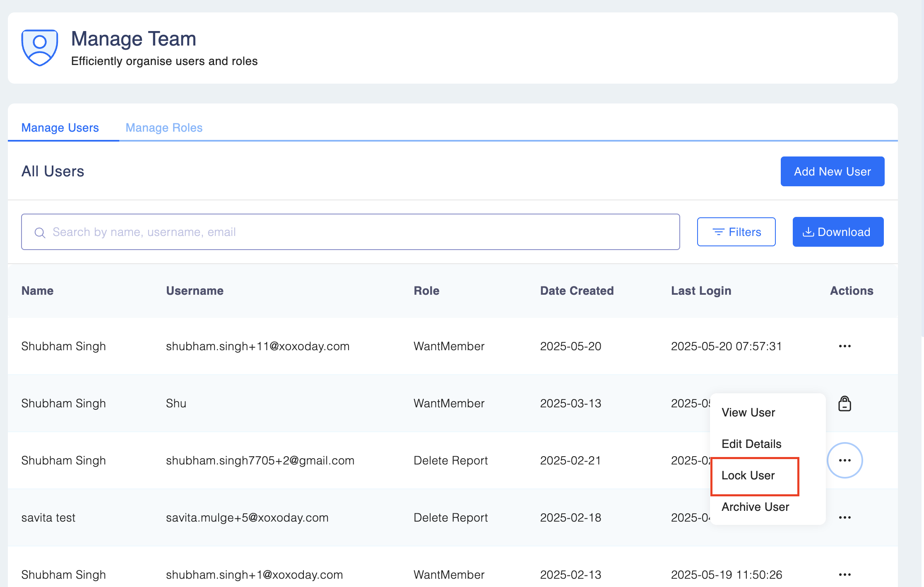Click the download arrow icon
Viewport: 924px width, 587px height.
(x=808, y=232)
